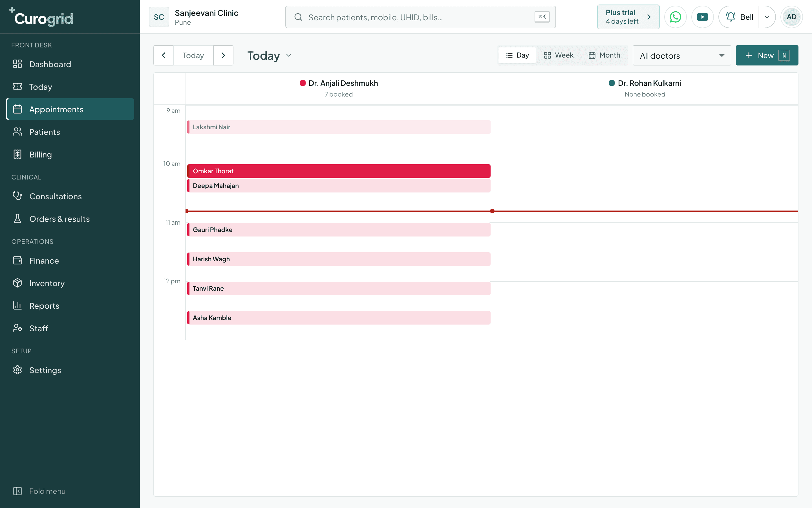Screen dimensions: 812x508
Task: Click Dr. Rohan Kulkarni teal color marker
Action: 612,83
